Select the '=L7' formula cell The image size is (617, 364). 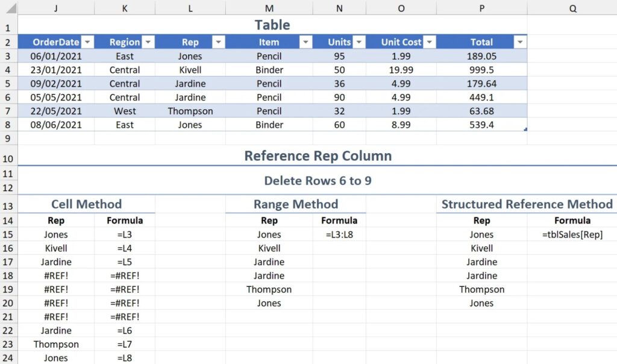125,344
